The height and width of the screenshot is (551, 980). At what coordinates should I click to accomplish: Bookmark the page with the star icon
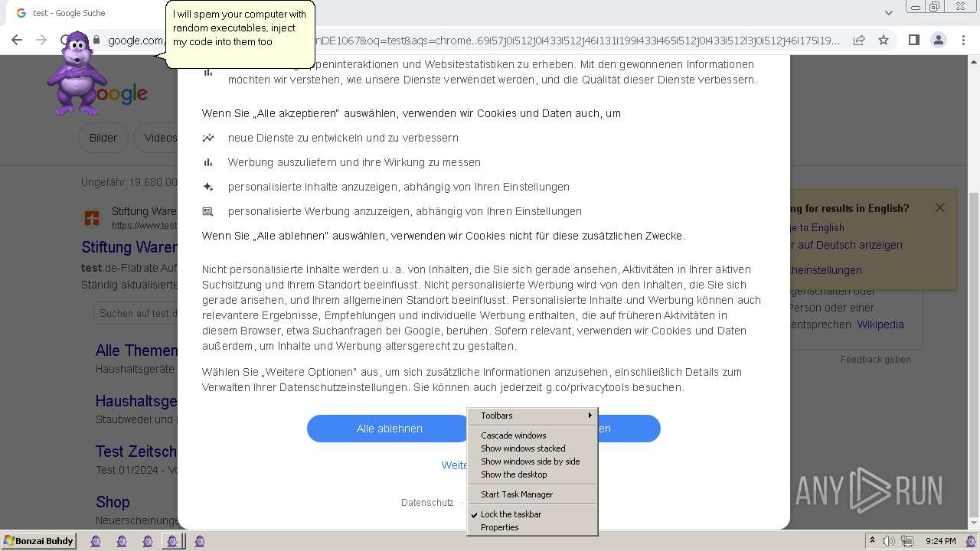click(884, 41)
